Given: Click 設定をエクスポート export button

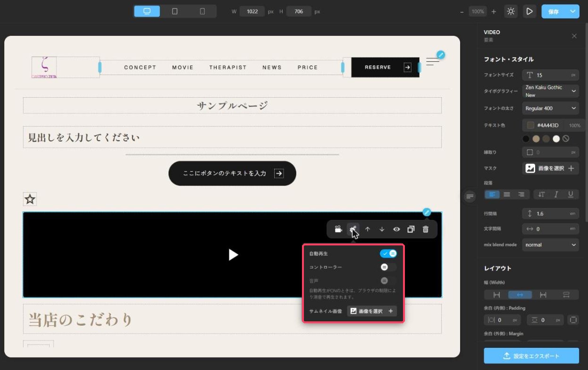Looking at the screenshot, I should pyautogui.click(x=531, y=356).
